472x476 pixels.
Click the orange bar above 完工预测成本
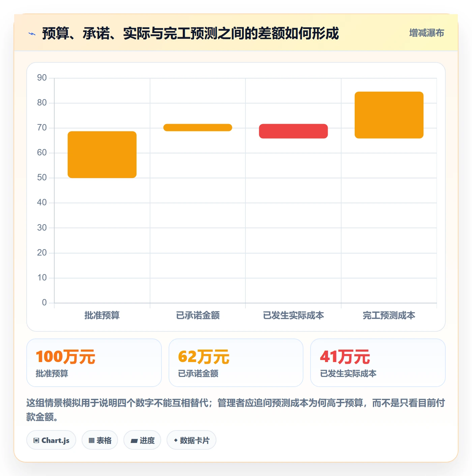389,115
